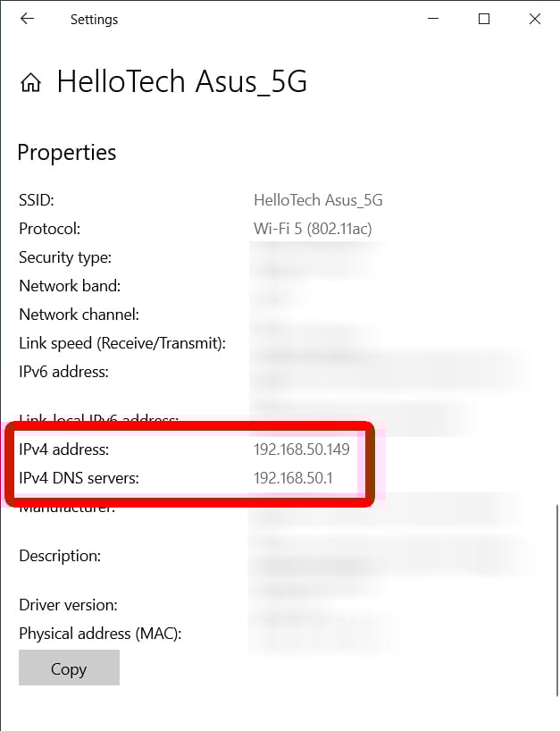Click the Driver version label

point(68,605)
